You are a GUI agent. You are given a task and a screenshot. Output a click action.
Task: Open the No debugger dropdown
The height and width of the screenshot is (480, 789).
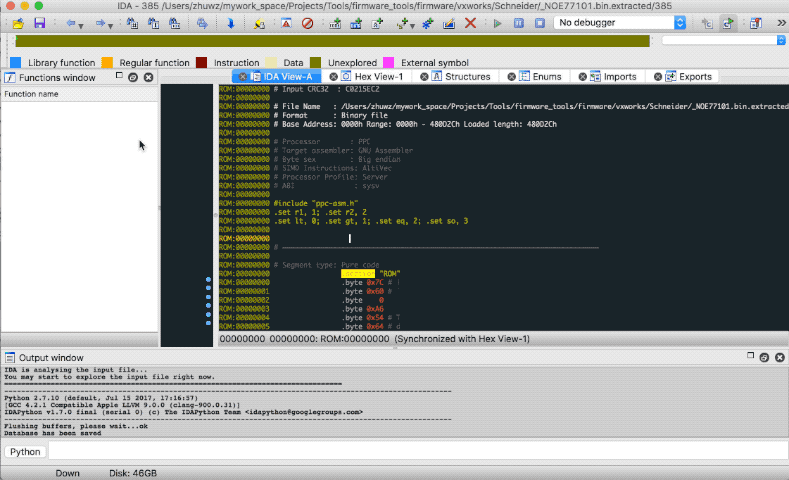[x=620, y=23]
